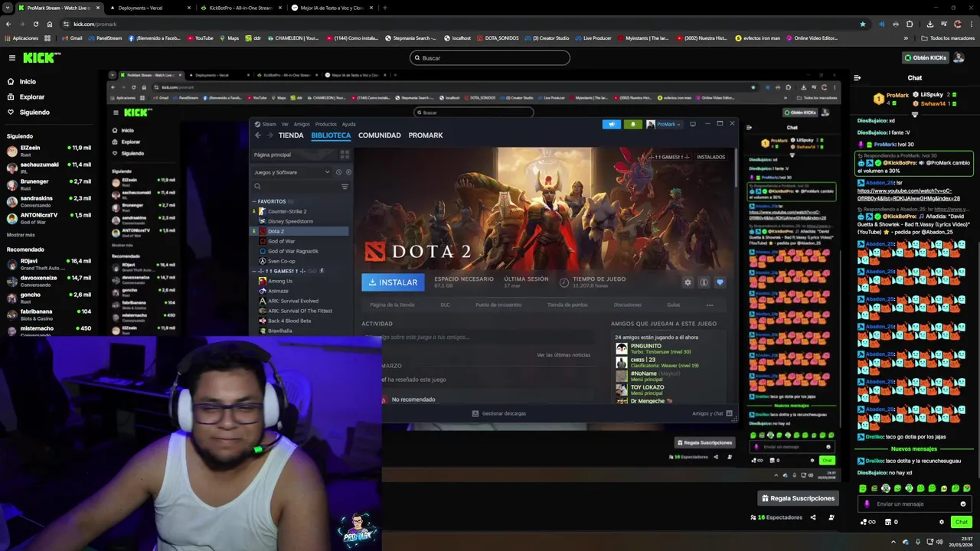980x551 pixels.
Task: Click the Nuevos mensajes divider in chat
Action: coord(914,449)
